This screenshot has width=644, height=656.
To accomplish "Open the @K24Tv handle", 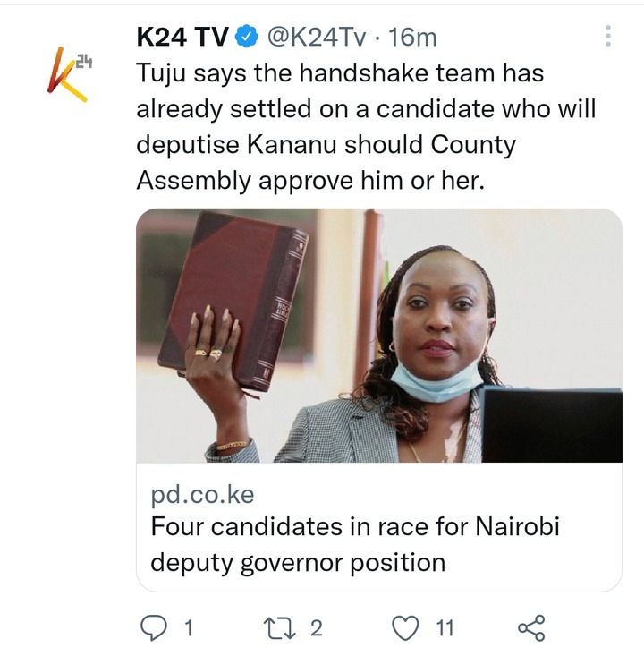I will [316, 37].
